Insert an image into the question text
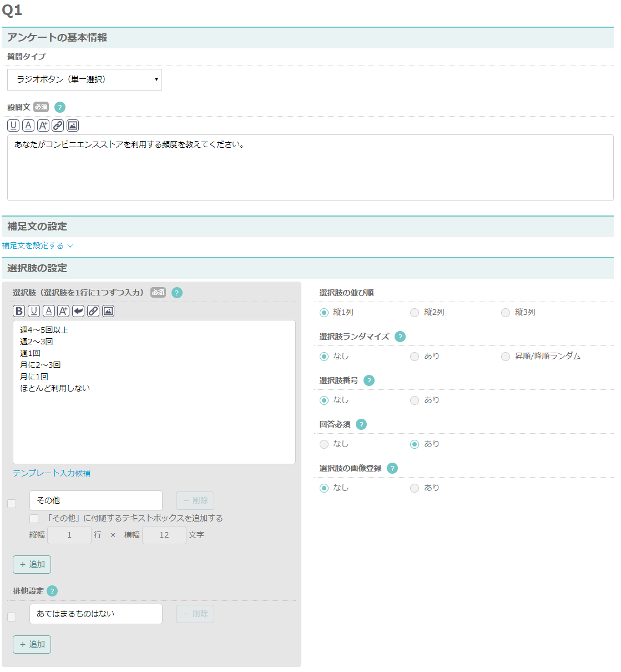The width and height of the screenshot is (621, 672). tap(72, 125)
